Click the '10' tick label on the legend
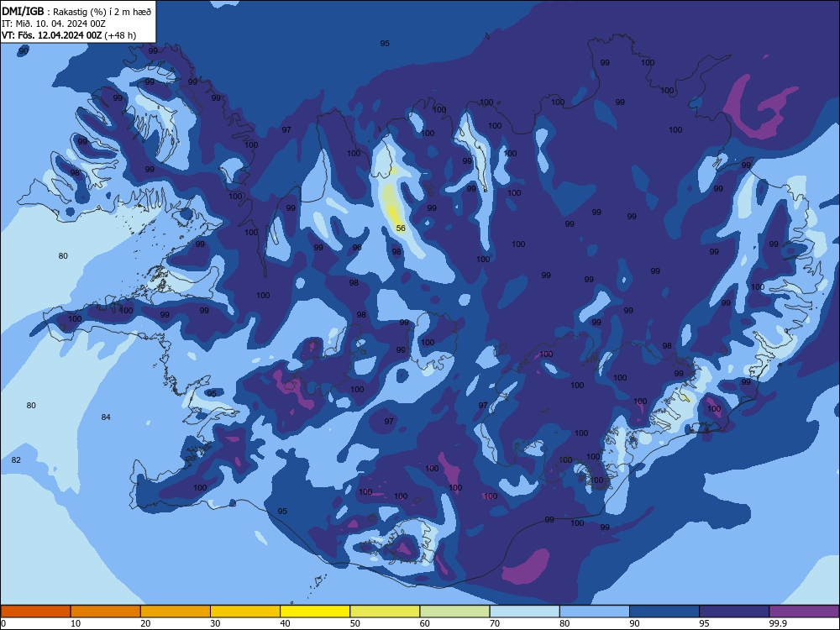The width and height of the screenshot is (840, 630). pyautogui.click(x=76, y=623)
